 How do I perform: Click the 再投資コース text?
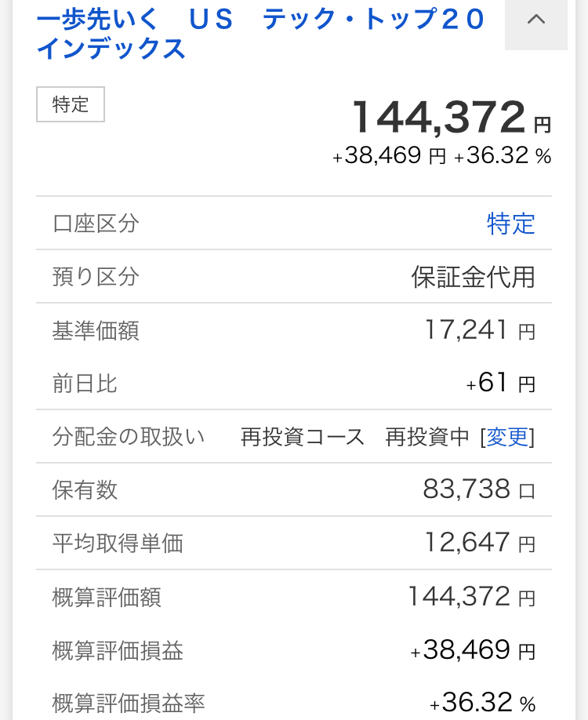303,437
